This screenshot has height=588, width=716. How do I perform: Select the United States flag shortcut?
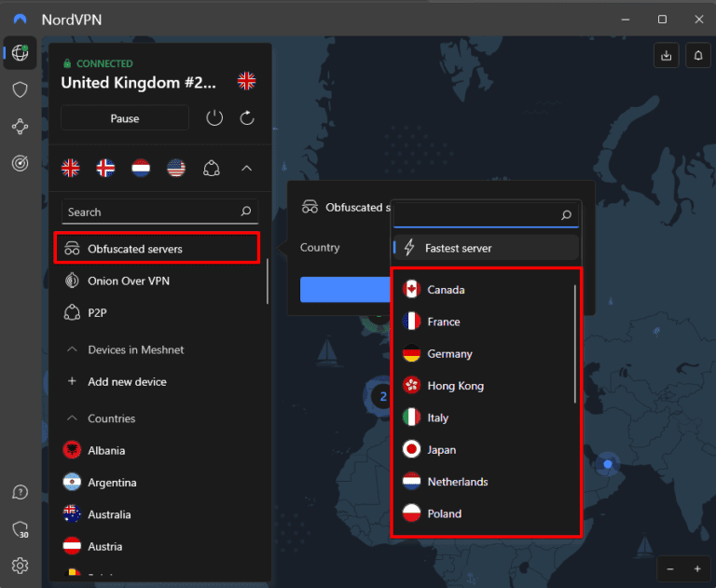(x=176, y=169)
